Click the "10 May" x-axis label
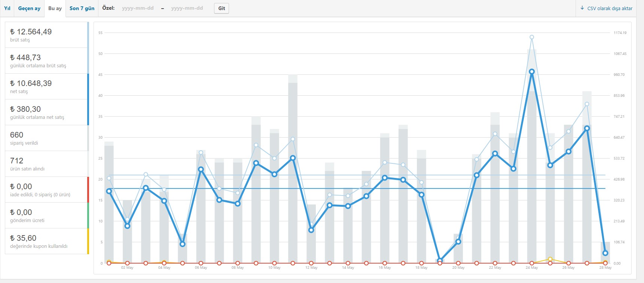644x283 pixels. (x=274, y=268)
